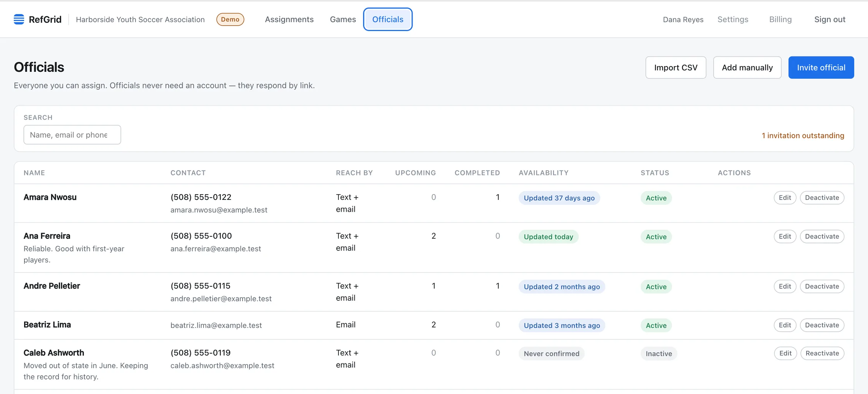Click the Updated 37 days ago badge
This screenshot has height=394, width=868.
point(559,198)
